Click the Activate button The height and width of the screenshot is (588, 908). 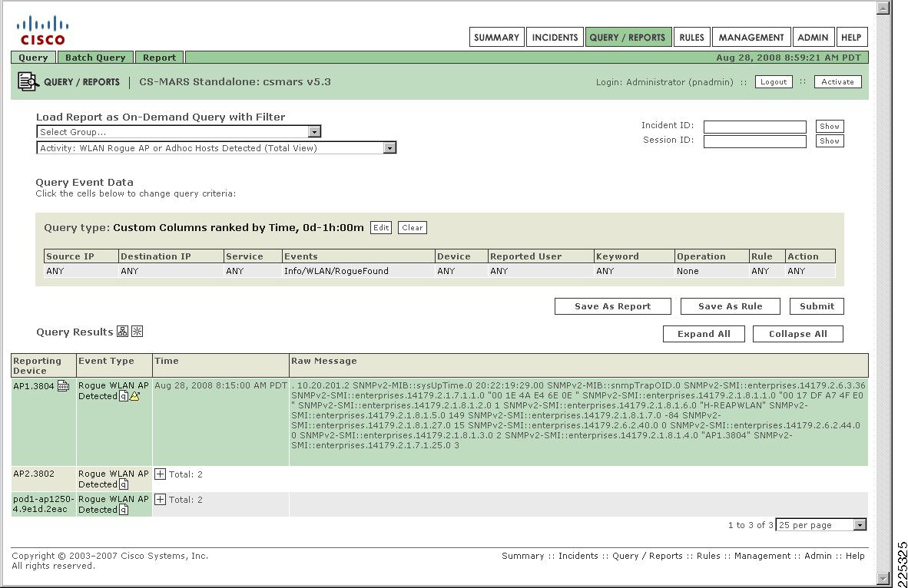pos(838,82)
